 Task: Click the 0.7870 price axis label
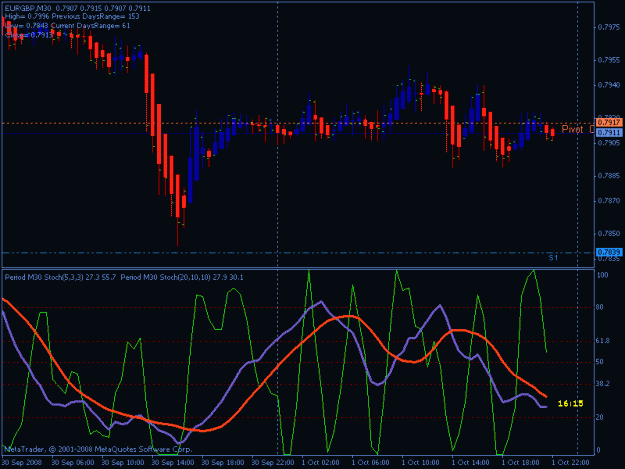(609, 200)
